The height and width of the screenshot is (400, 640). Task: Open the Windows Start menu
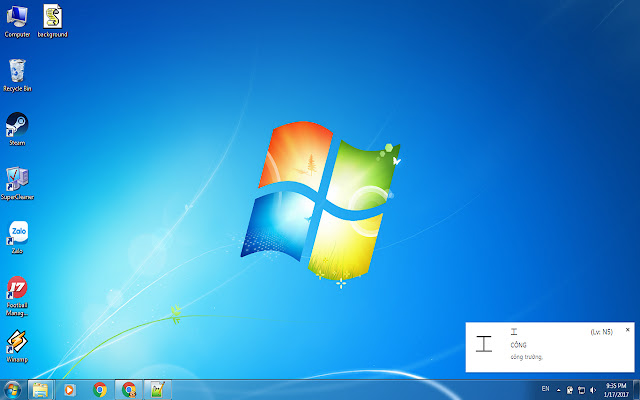tap(12, 390)
